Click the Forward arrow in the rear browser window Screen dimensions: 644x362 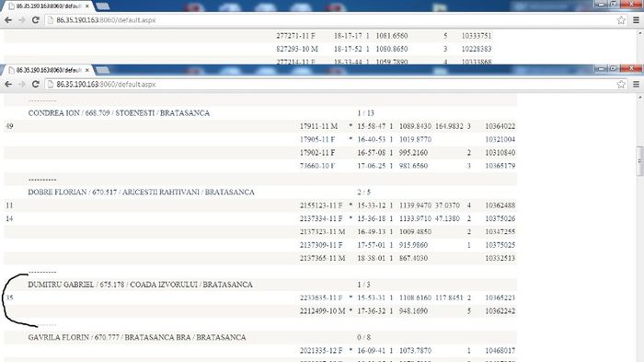click(22, 19)
